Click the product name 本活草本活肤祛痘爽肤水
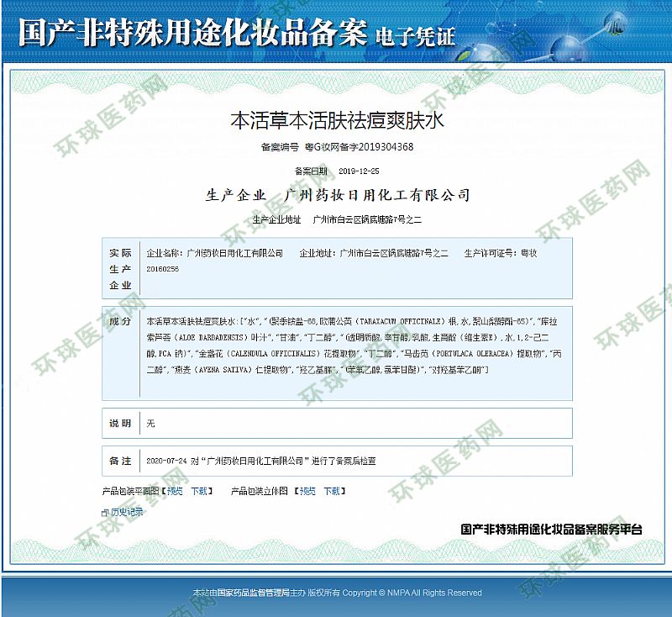Viewport: 672px width, 617px height. coord(336,120)
